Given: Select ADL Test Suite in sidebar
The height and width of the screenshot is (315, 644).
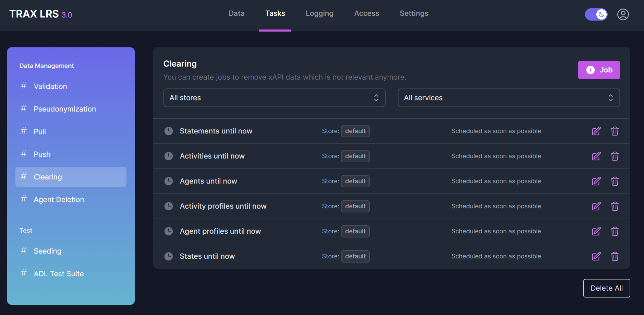Looking at the screenshot, I should [x=59, y=274].
